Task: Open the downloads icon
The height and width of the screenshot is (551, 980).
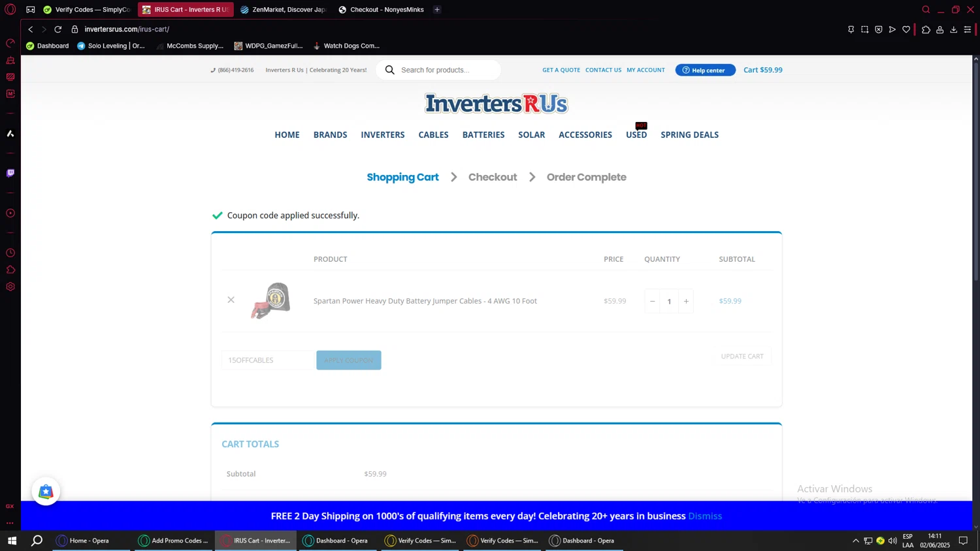Action: [x=953, y=29]
